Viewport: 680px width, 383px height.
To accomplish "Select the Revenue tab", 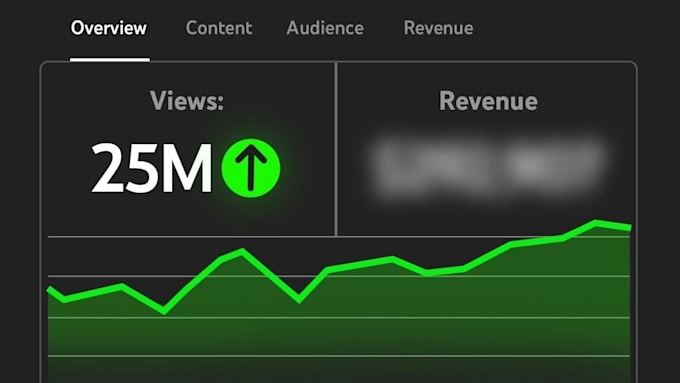I will click(438, 28).
